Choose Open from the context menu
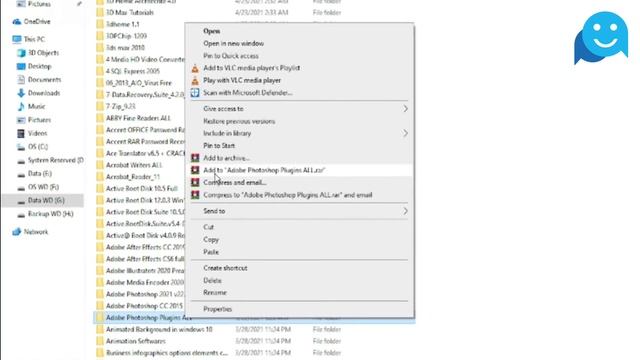Screen dimensions: 640x360 coord(211,31)
